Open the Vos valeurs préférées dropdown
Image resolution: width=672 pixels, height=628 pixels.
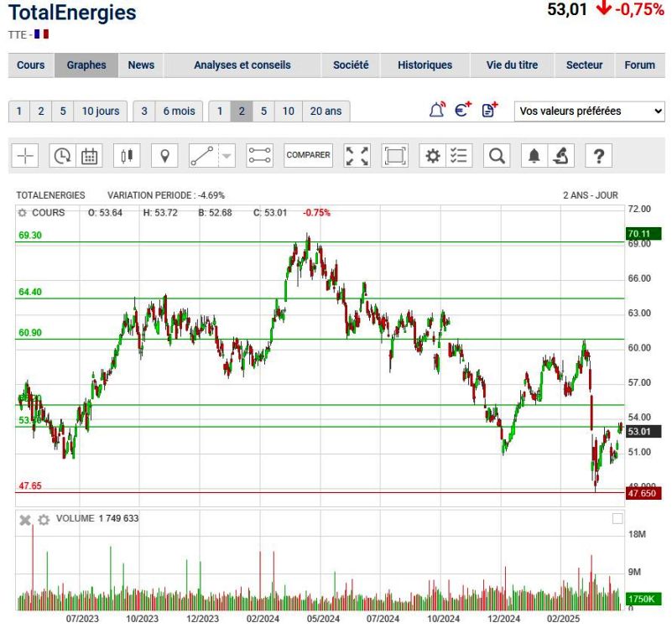click(589, 111)
